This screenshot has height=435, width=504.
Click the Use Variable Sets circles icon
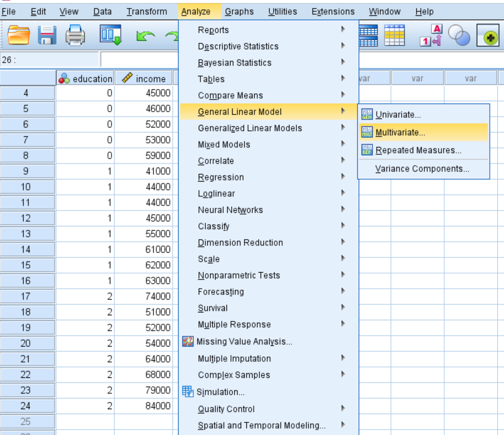[x=459, y=35]
